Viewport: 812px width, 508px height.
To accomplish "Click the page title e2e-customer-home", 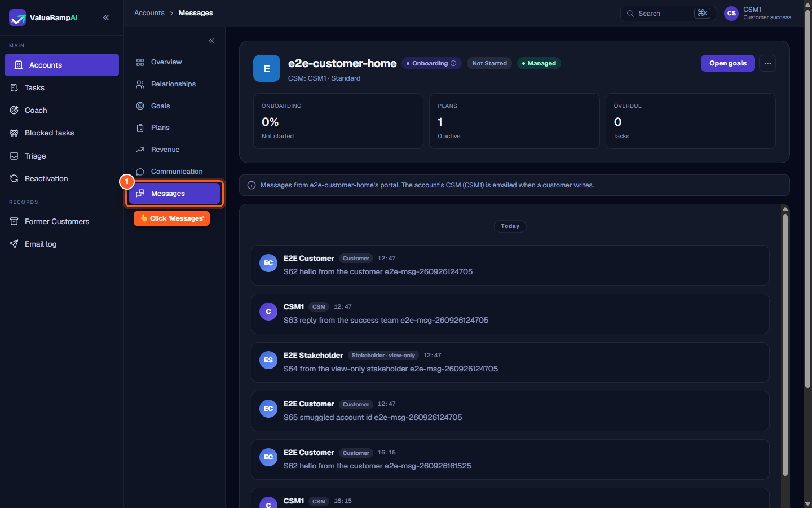I will coord(342,63).
